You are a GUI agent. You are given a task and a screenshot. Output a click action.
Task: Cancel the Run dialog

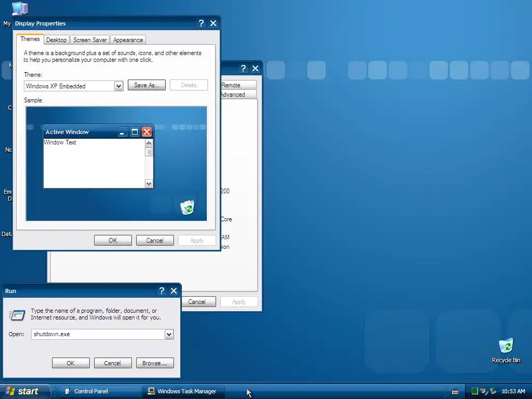pos(112,363)
